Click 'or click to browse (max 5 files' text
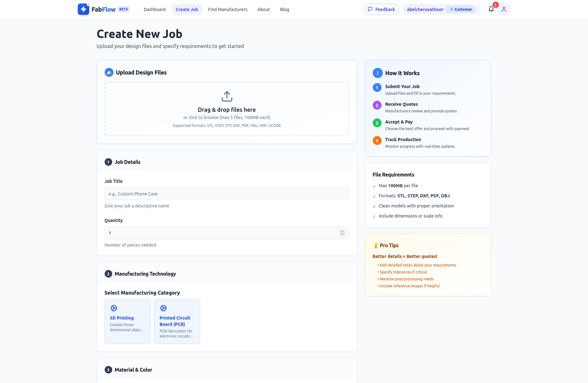 (x=227, y=117)
